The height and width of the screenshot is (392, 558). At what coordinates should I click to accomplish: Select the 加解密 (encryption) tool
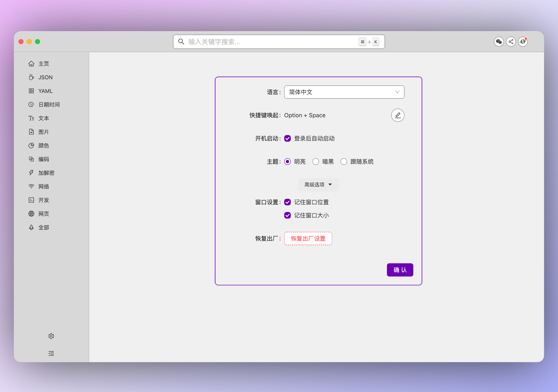(46, 172)
